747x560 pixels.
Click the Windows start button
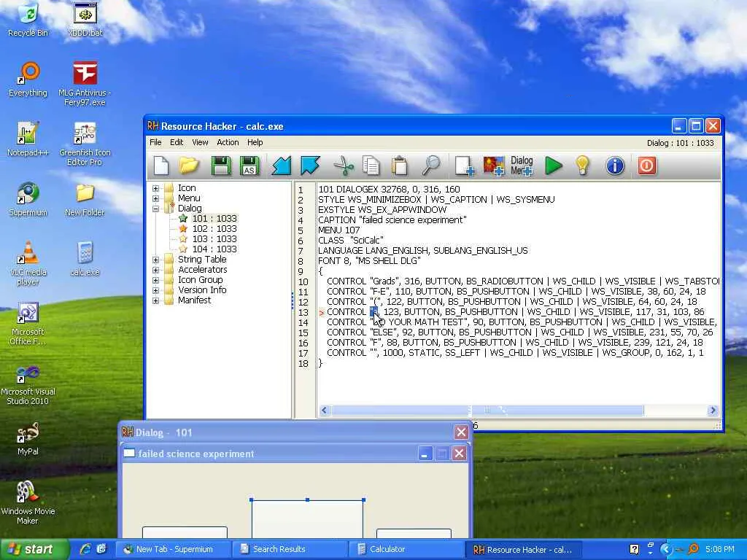pyautogui.click(x=34, y=550)
